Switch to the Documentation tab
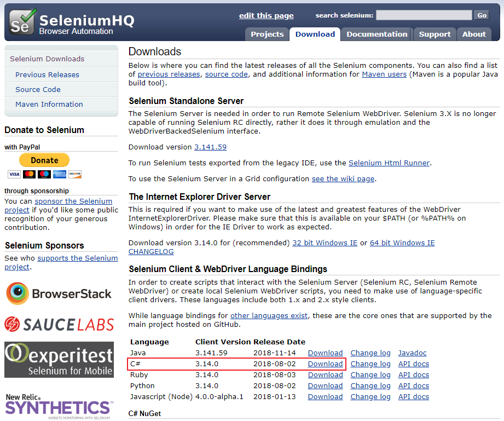The height and width of the screenshot is (421, 504). coord(376,34)
